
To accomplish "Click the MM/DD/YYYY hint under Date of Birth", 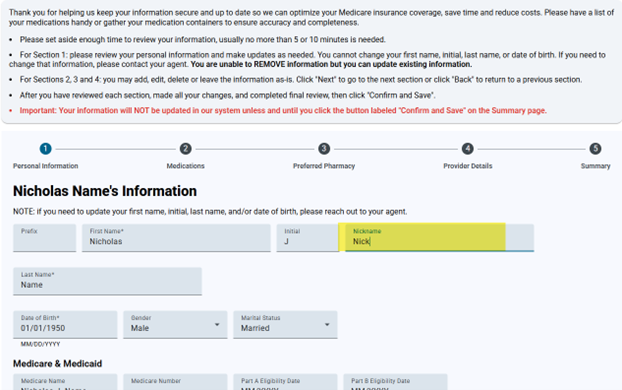I will (40, 344).
